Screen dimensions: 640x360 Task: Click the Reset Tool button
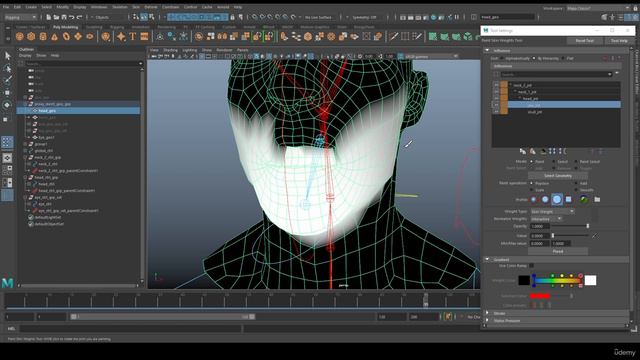pos(584,41)
